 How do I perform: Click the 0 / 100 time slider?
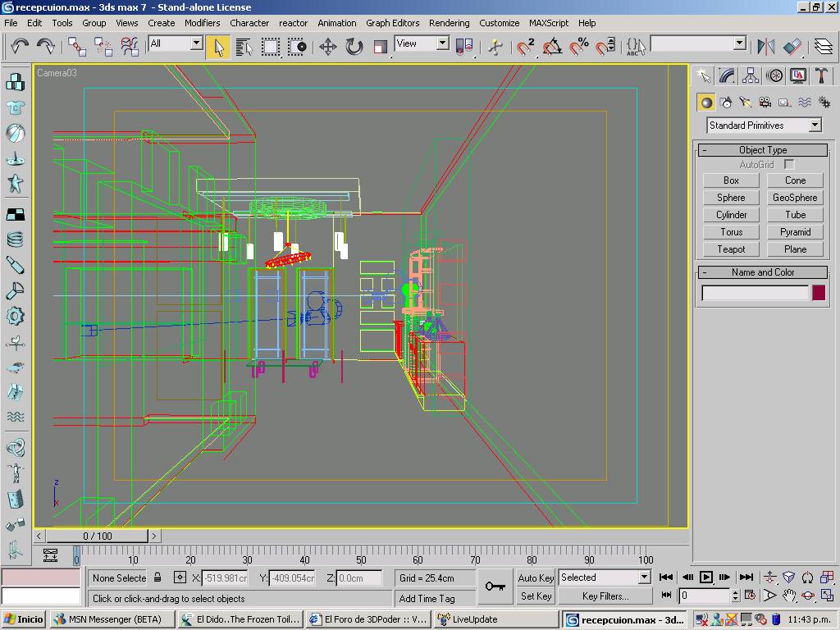(x=97, y=536)
